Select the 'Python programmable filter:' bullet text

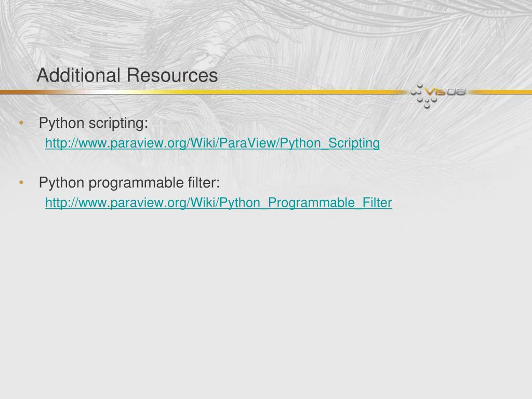[x=129, y=183]
